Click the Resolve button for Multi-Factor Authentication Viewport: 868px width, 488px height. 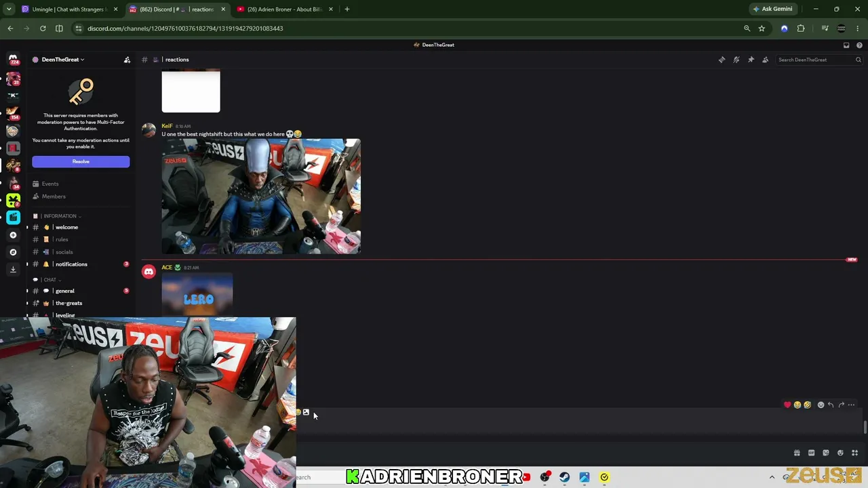(81, 161)
